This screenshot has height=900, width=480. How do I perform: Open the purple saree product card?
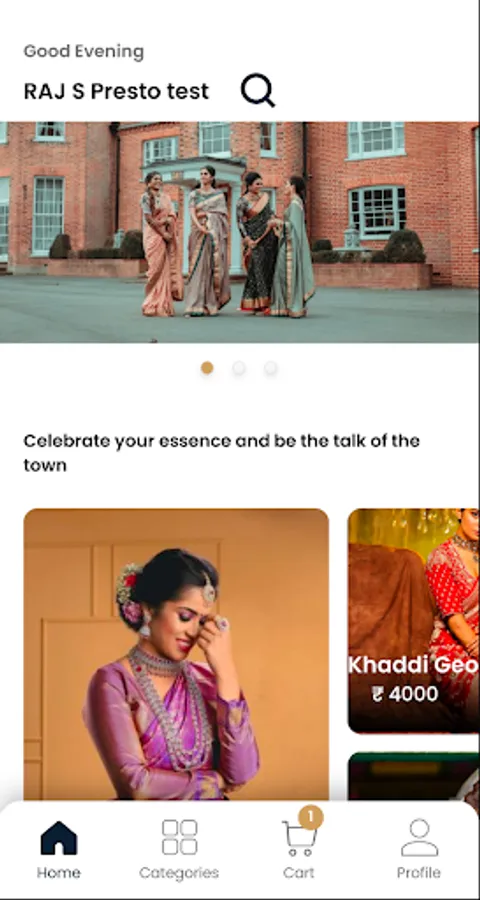pyautogui.click(x=176, y=654)
